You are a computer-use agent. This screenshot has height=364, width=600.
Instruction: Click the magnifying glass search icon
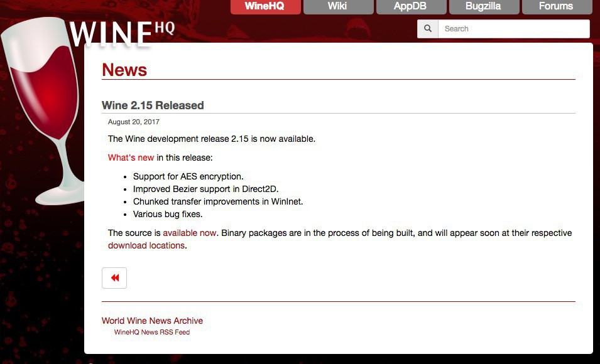[x=428, y=29]
